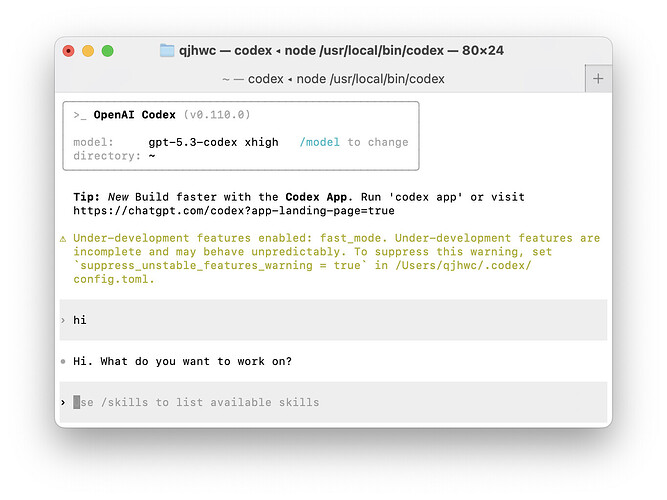Click the bullet dot before the Codex reply
The height and width of the screenshot is (500, 667).
(63, 362)
